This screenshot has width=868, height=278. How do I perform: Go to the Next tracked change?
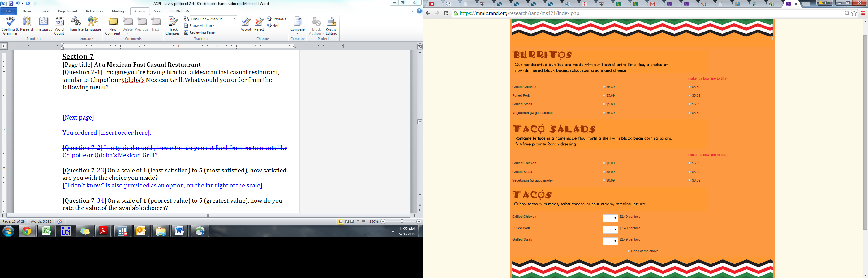coord(273,26)
